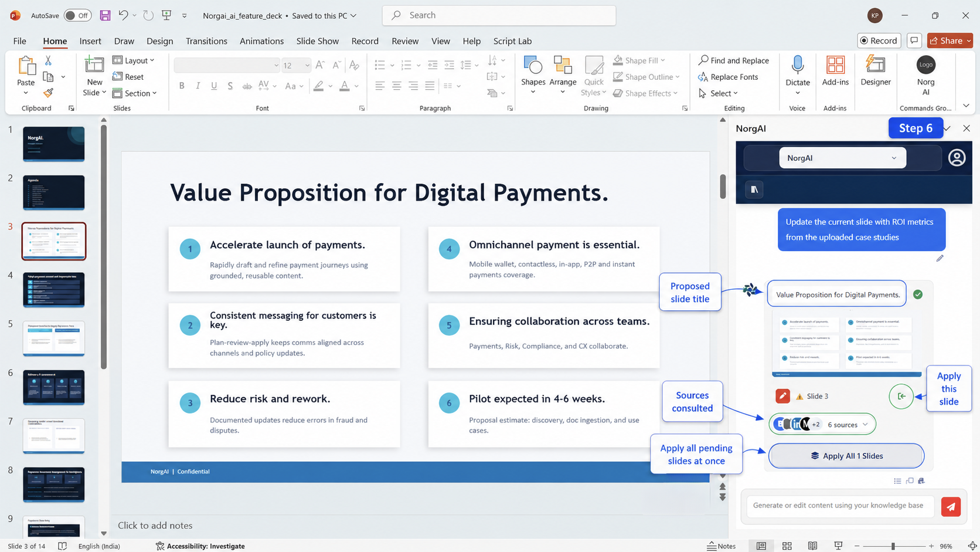Toggle Justify paragraph alignment
This screenshot has height=552, width=980.
coord(430,86)
